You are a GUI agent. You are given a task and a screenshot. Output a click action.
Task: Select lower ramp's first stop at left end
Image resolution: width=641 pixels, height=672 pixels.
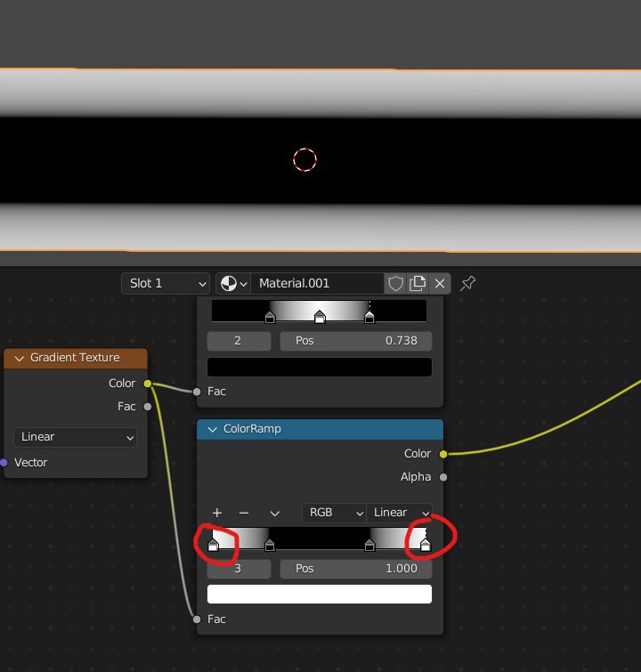[213, 545]
